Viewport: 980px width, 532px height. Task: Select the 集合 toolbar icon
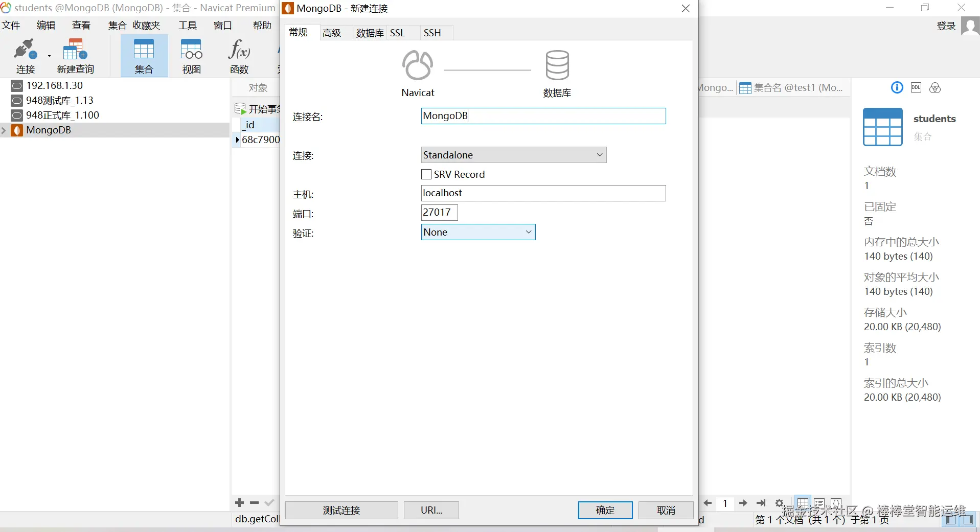point(144,50)
